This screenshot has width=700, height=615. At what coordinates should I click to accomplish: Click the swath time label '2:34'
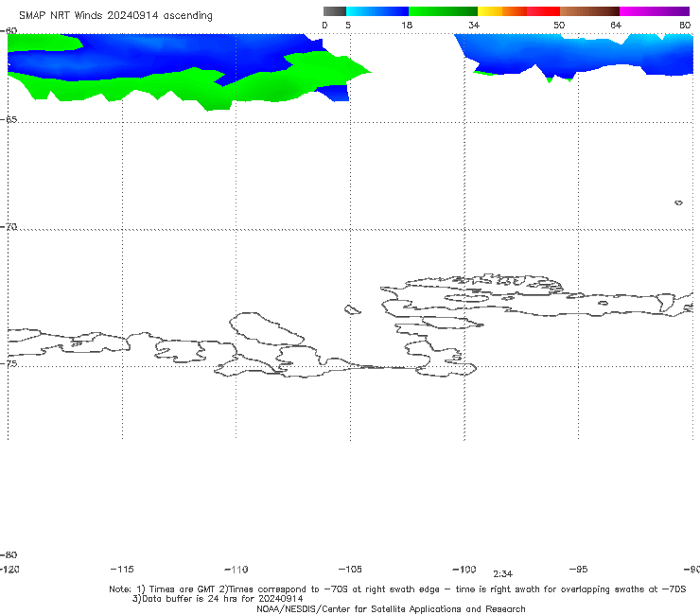pyautogui.click(x=502, y=574)
